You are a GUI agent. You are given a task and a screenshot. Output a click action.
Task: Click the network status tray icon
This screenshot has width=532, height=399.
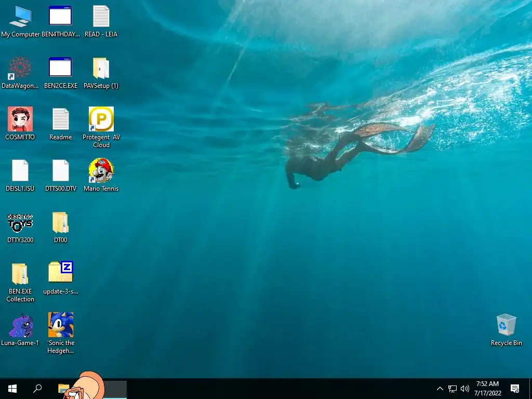(453, 389)
